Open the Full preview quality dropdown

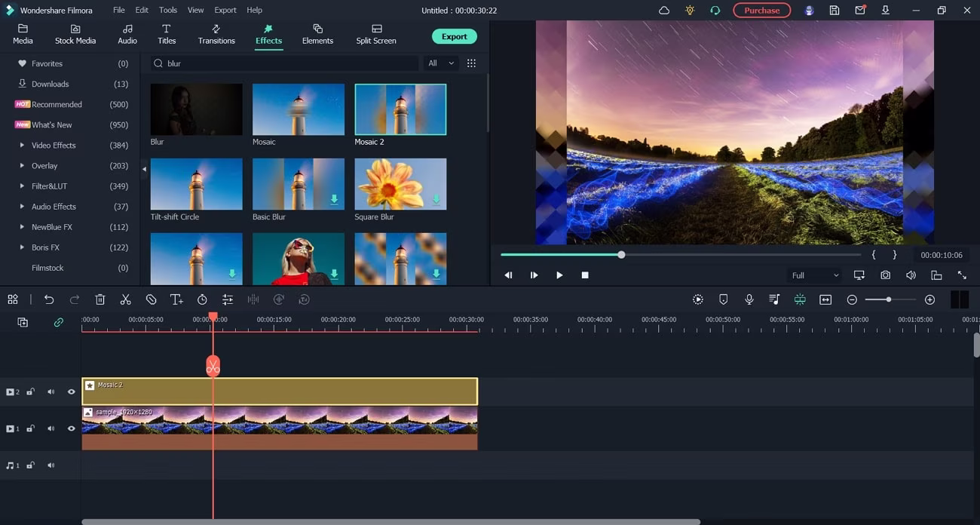pos(813,275)
